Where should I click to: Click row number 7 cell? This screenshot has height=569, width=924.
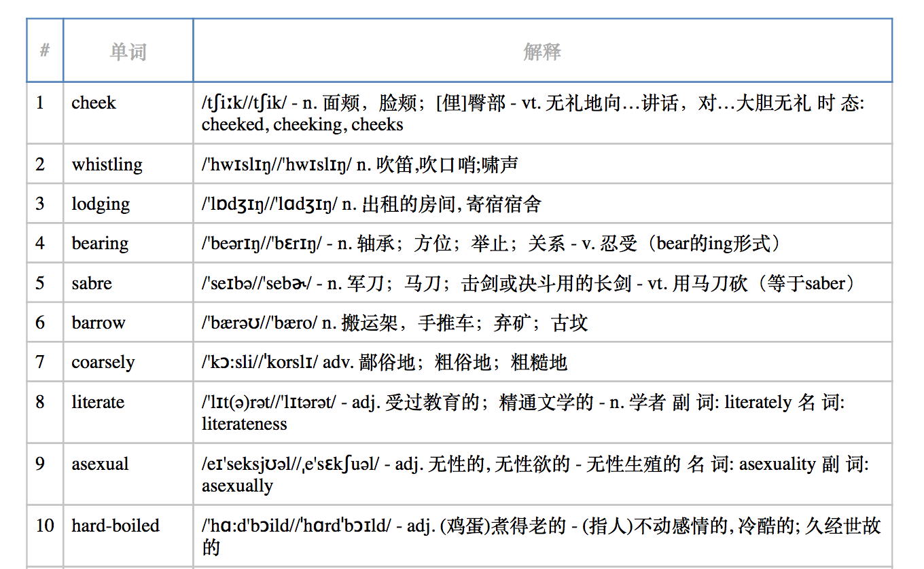[x=45, y=361]
